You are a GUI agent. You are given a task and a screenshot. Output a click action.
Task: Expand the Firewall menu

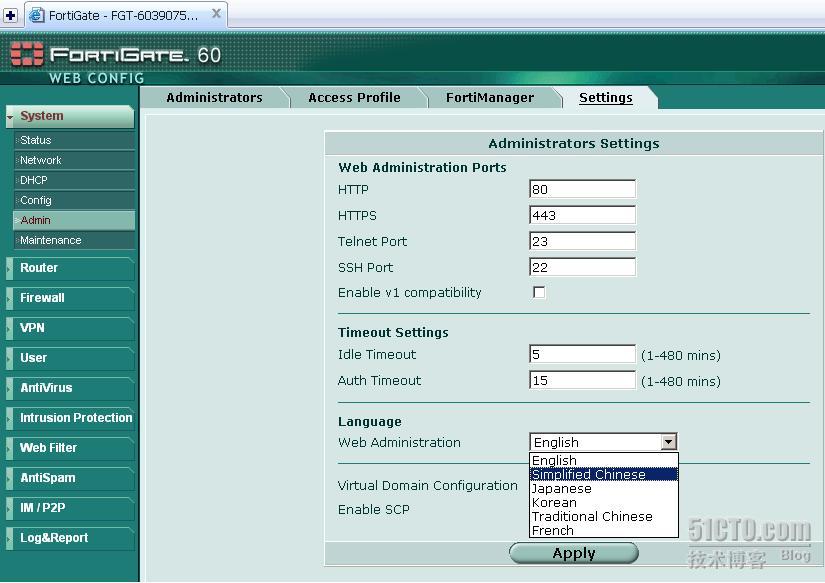70,298
